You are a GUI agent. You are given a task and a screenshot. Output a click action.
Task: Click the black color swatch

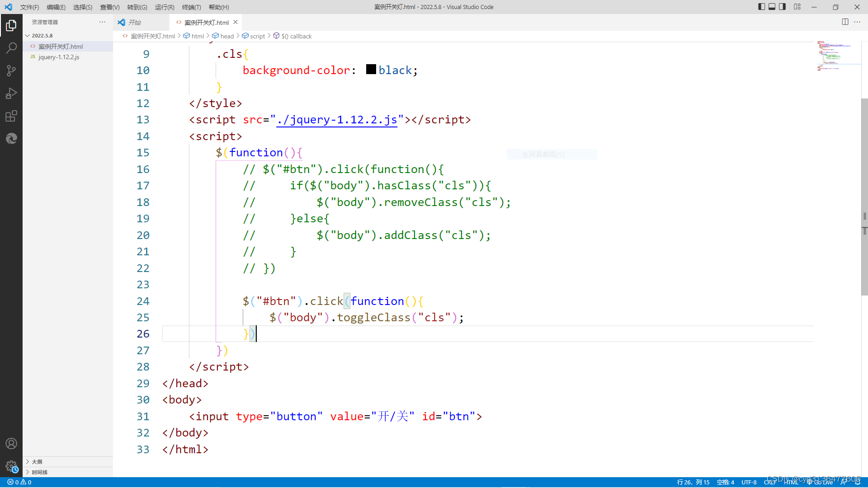pyautogui.click(x=371, y=70)
